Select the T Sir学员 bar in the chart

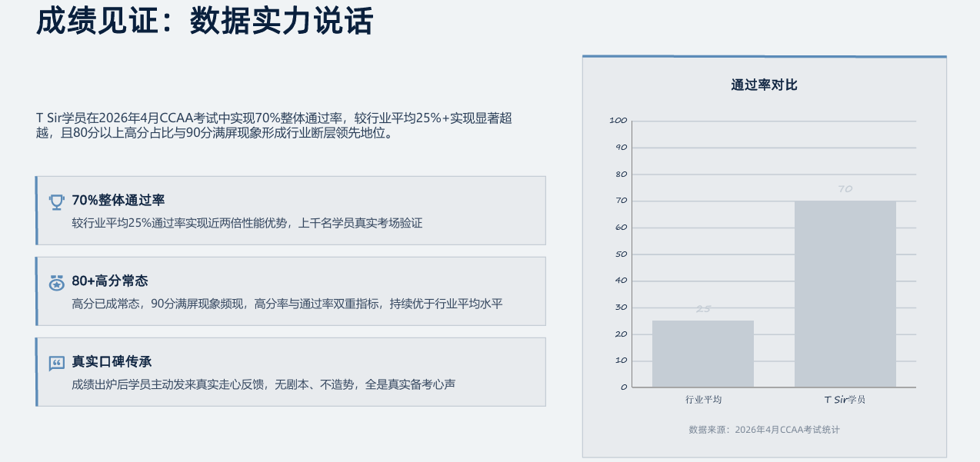pyautogui.click(x=845, y=294)
